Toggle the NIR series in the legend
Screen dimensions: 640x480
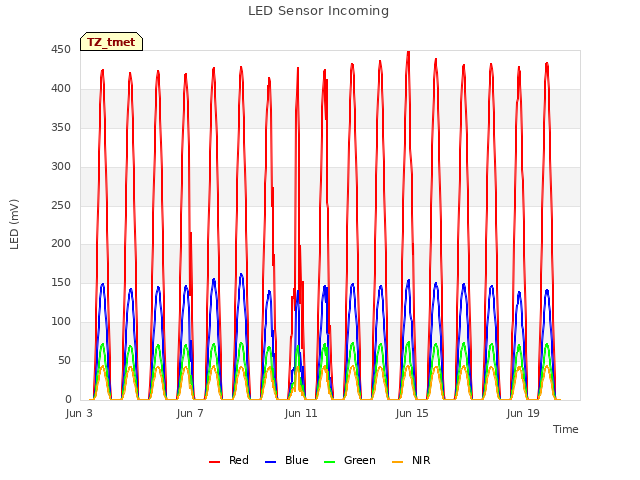click(x=411, y=460)
